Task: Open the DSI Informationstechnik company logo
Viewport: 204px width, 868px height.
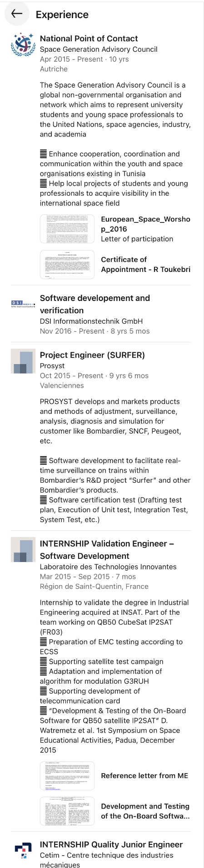Action: [23, 303]
